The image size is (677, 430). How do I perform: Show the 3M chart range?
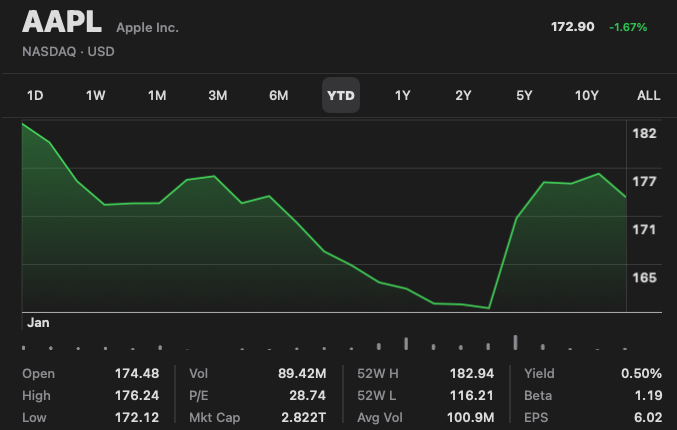218,95
